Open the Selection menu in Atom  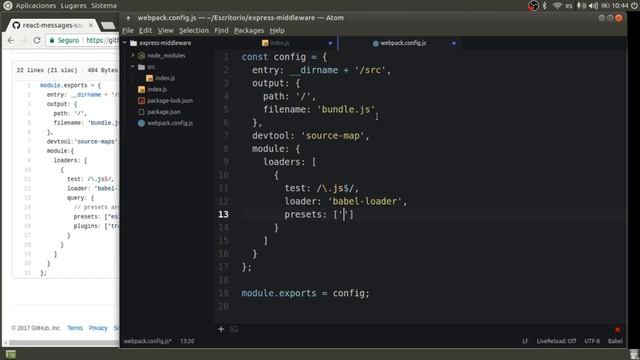[194, 31]
